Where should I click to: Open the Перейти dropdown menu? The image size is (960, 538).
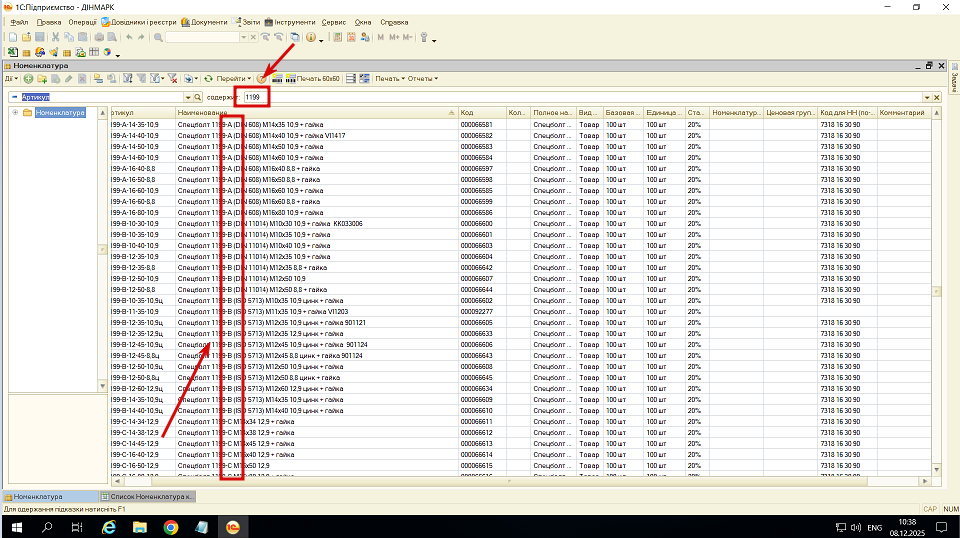[x=233, y=79]
